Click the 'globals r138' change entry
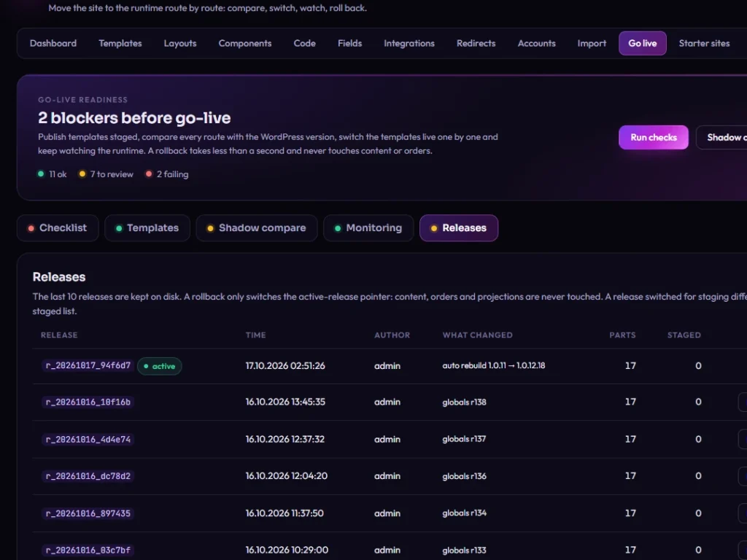Image resolution: width=747 pixels, height=560 pixels. (x=464, y=402)
